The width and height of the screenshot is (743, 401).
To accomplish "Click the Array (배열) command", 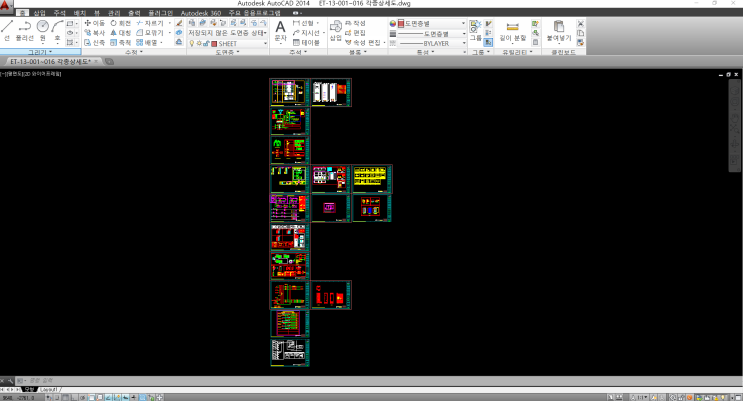I will (x=147, y=42).
